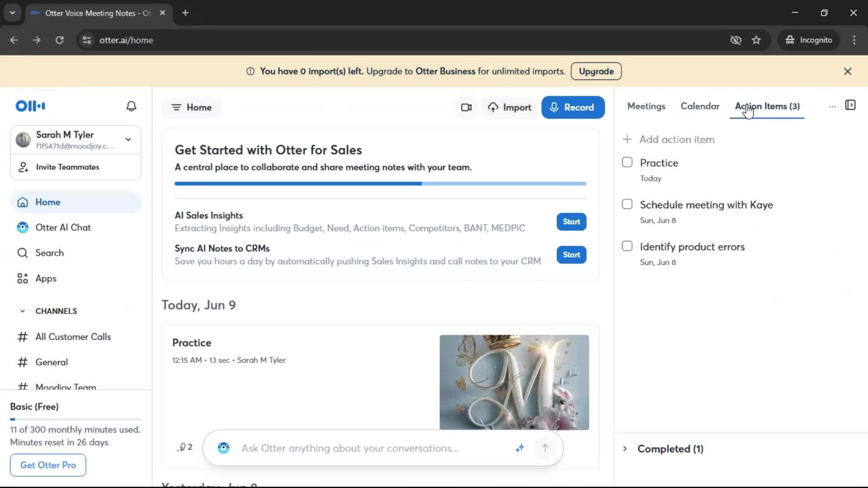Open the Otter logo home link

30,106
